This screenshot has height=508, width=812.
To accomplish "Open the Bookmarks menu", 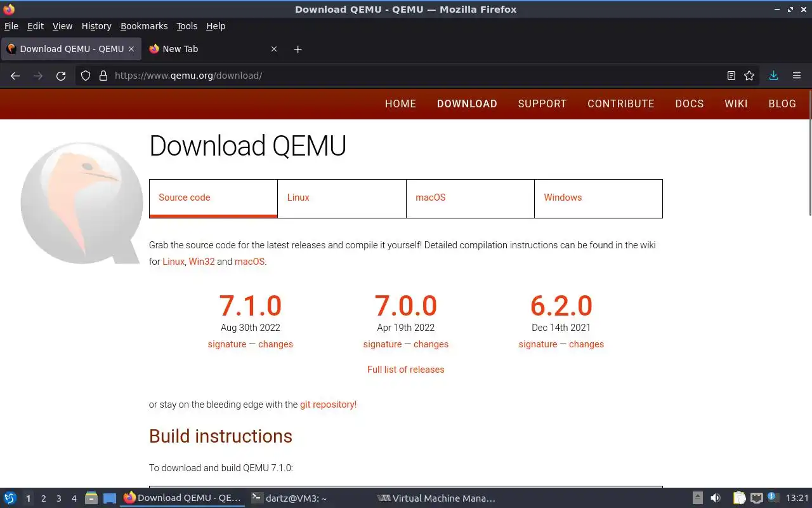I will (x=144, y=26).
